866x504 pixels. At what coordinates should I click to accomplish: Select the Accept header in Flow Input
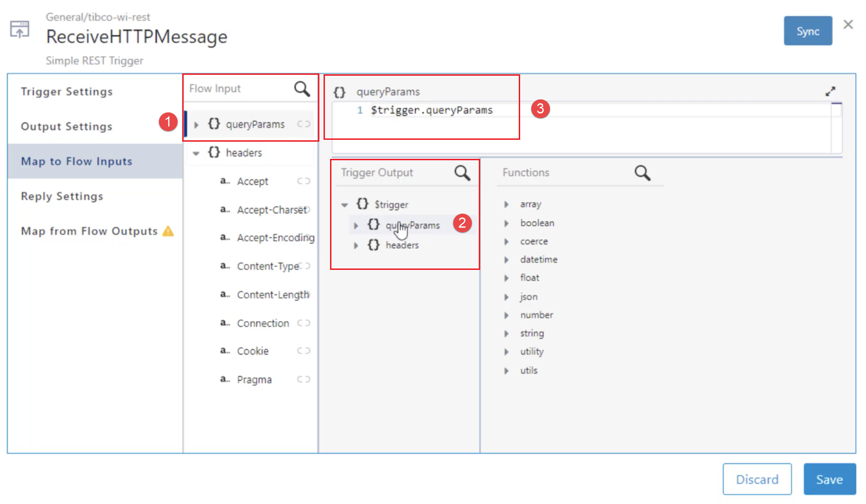click(x=251, y=181)
